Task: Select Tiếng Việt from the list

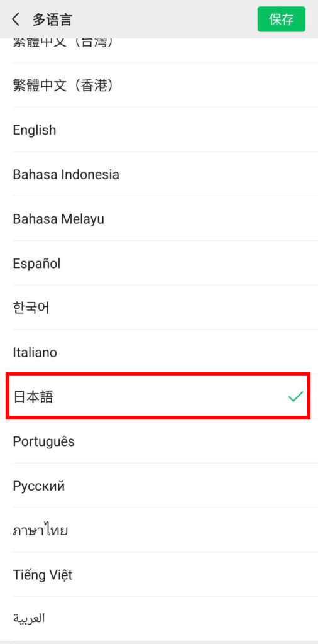Action: [x=159, y=574]
